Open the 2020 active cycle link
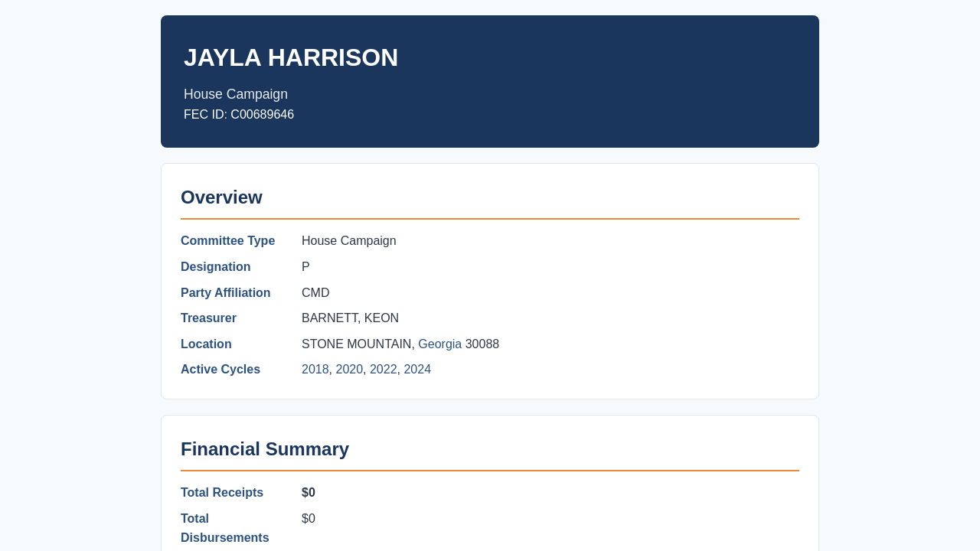This screenshot has width=980, height=551. tap(349, 370)
